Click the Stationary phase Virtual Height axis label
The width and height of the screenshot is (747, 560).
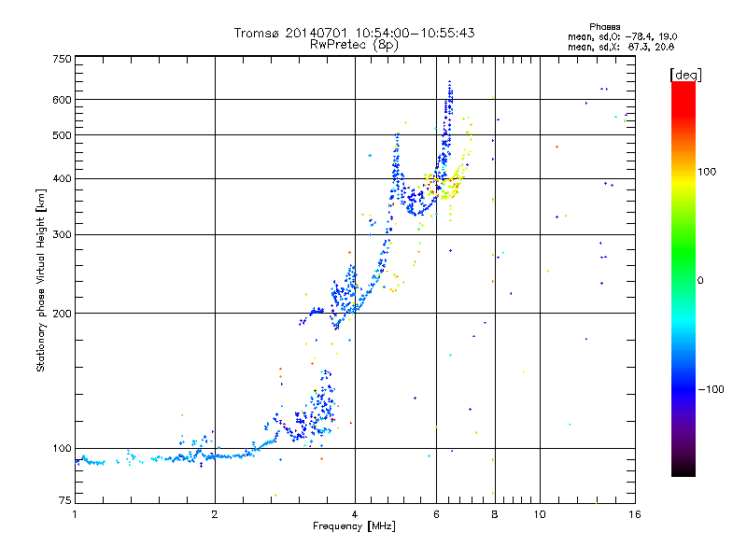pyautogui.click(x=41, y=280)
